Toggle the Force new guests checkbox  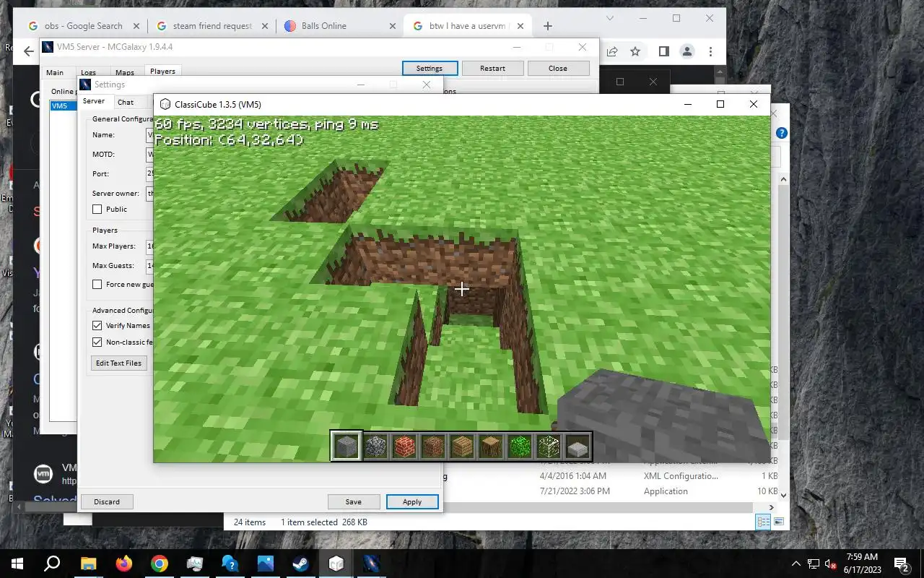click(x=97, y=285)
